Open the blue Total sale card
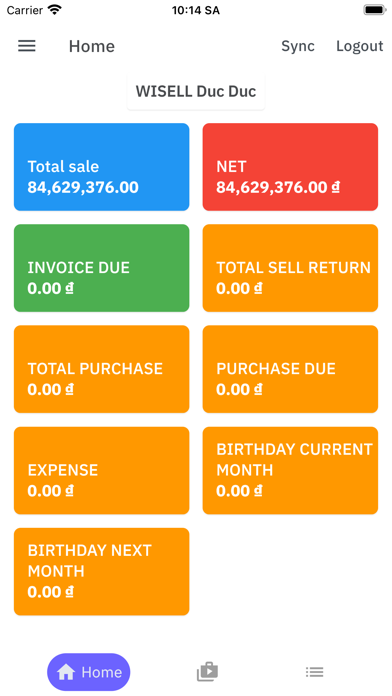 click(x=102, y=167)
